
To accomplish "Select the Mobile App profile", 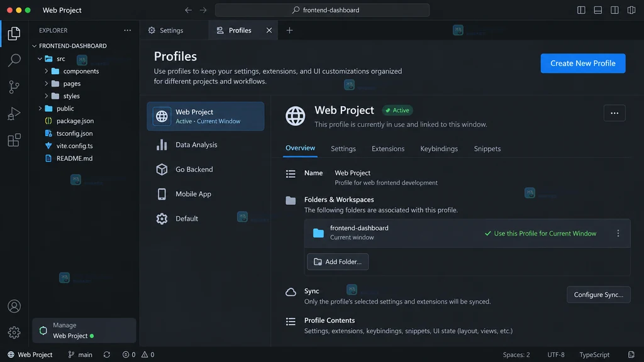I will pos(206,194).
